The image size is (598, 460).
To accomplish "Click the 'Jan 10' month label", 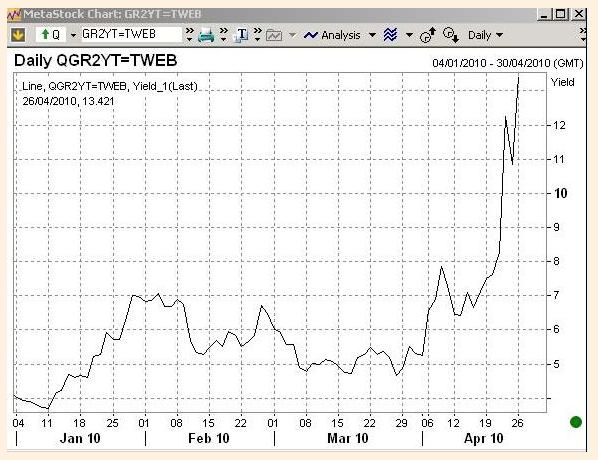I will [x=80, y=438].
